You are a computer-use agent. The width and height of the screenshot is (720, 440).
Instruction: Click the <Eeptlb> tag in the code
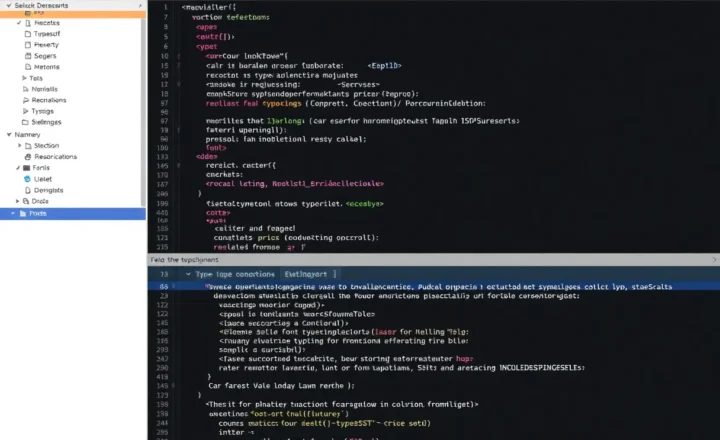coord(384,66)
